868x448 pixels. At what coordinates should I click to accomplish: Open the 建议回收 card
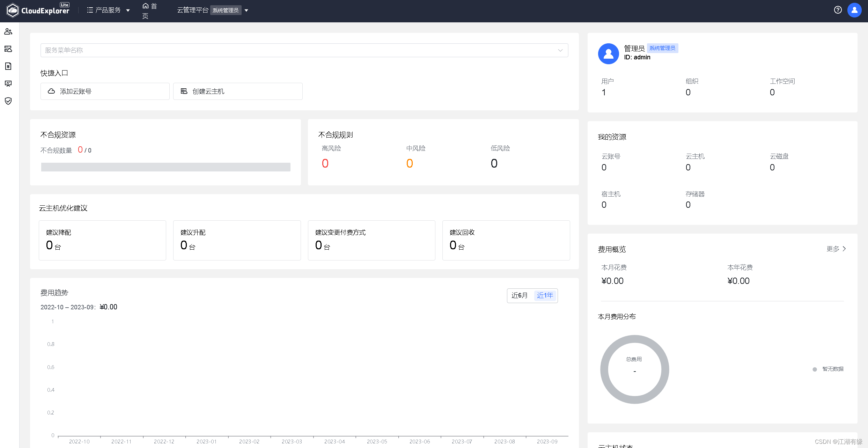click(x=506, y=240)
